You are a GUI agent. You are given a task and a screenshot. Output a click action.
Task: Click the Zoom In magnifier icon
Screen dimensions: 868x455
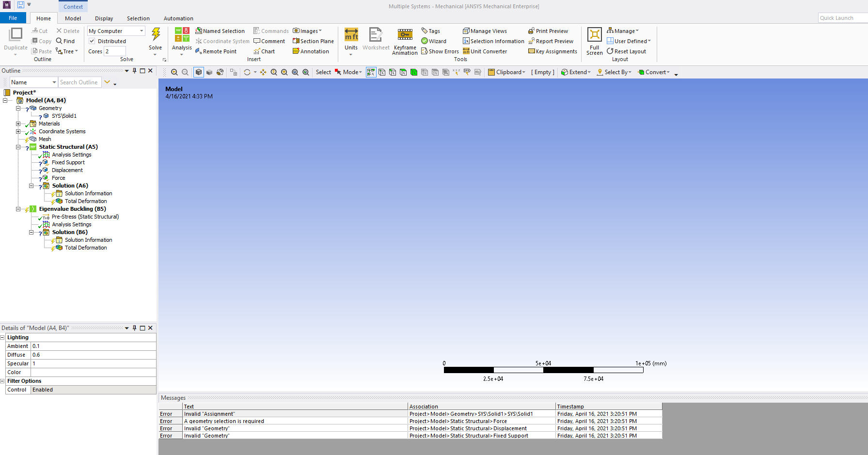point(274,72)
